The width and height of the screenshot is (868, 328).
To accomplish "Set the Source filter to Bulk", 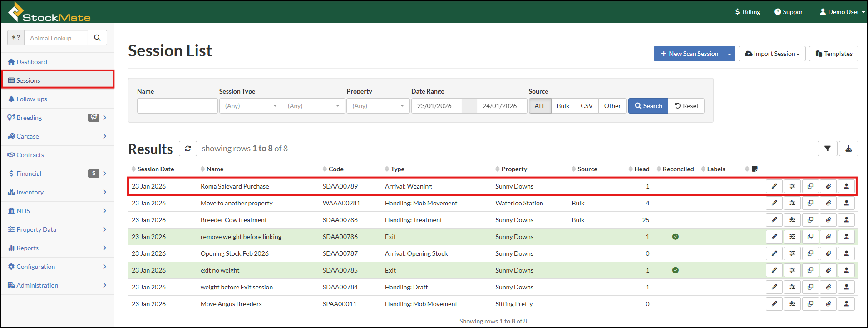I will point(563,106).
